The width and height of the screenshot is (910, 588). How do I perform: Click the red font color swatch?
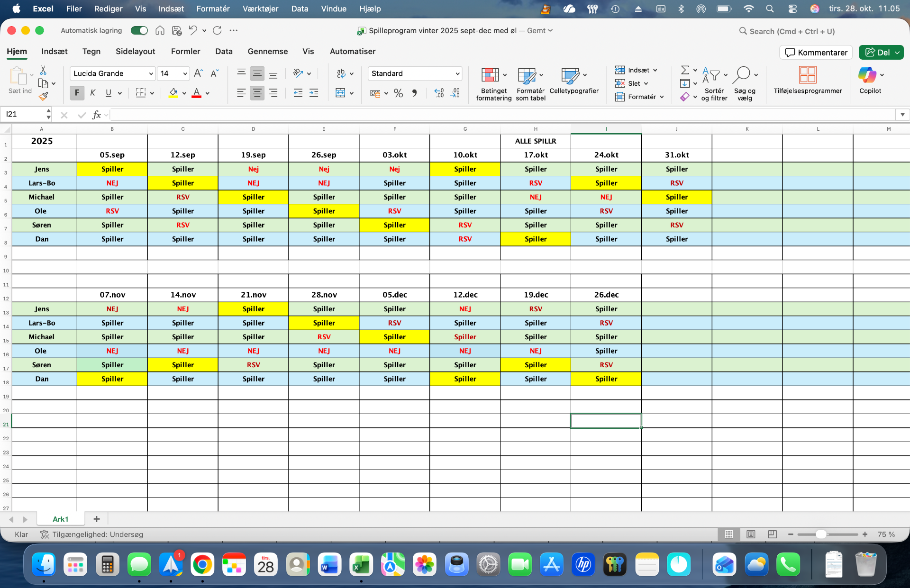point(197,93)
